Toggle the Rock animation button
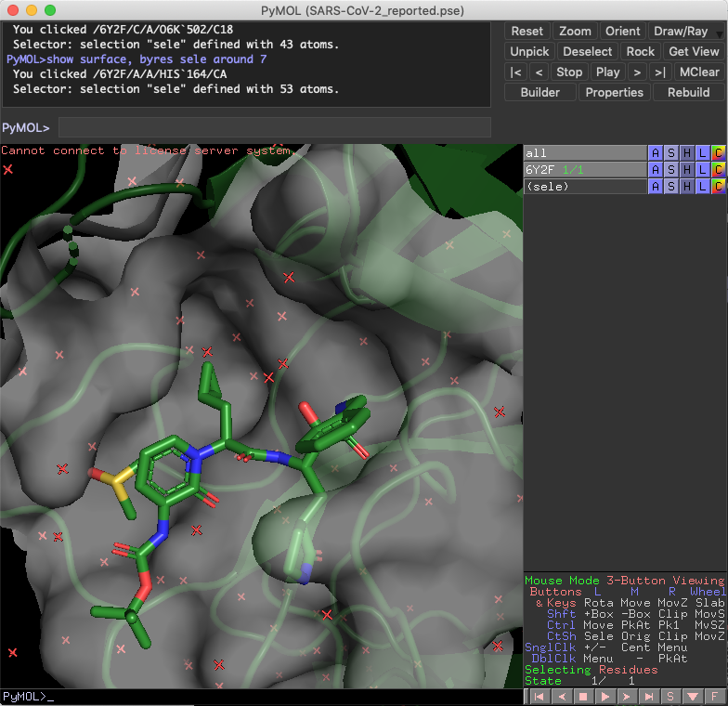Image resolution: width=728 pixels, height=706 pixels. (x=641, y=52)
